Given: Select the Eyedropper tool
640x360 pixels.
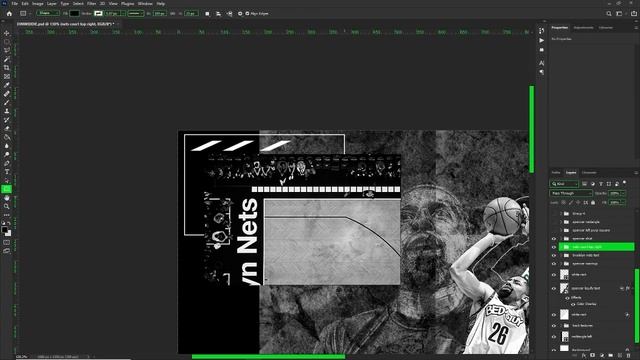Looking at the screenshot, I should (7, 85).
